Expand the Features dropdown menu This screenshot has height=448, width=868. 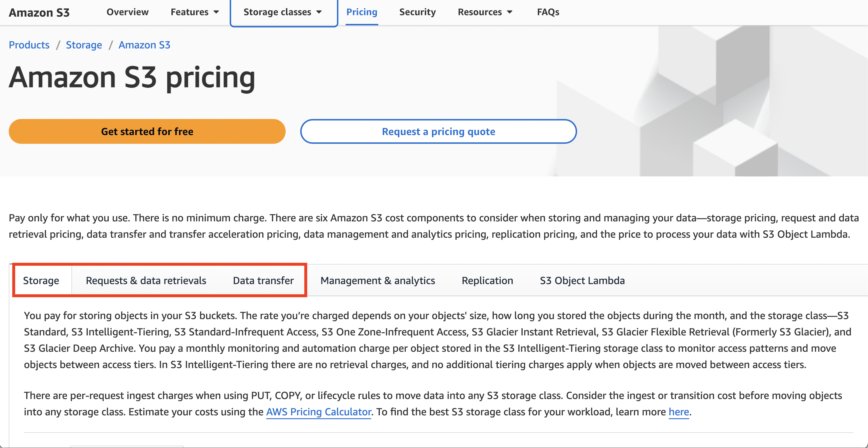pyautogui.click(x=194, y=12)
